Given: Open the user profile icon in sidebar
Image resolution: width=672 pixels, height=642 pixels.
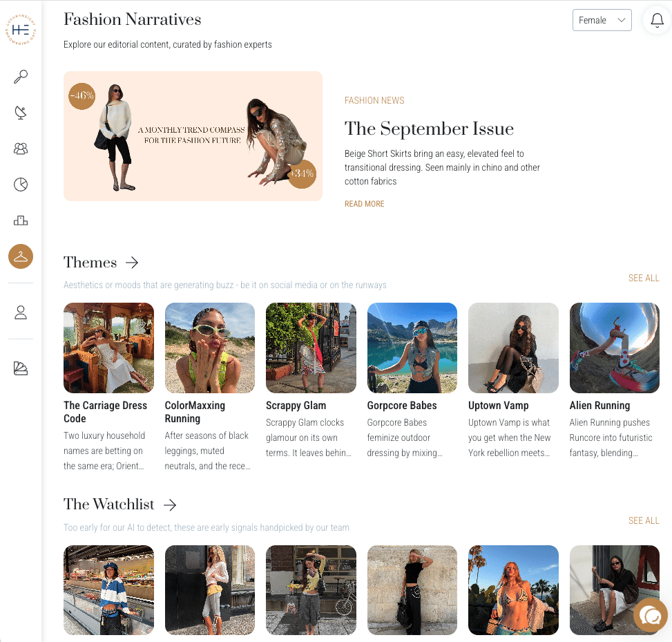Looking at the screenshot, I should (x=21, y=312).
